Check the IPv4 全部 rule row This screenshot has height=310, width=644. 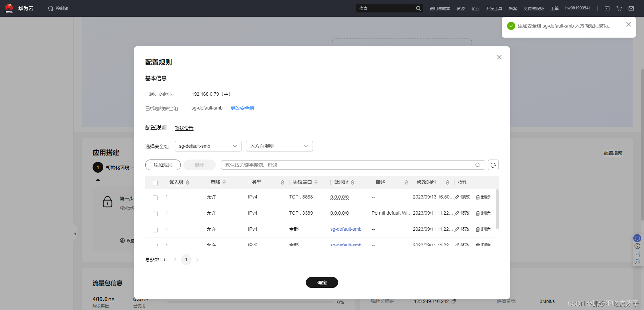coord(155,230)
